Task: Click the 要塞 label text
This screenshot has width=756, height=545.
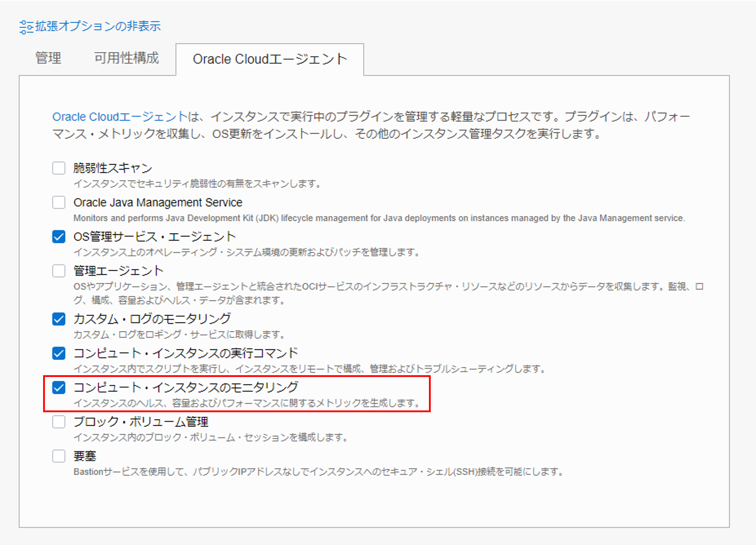Action: 85,456
